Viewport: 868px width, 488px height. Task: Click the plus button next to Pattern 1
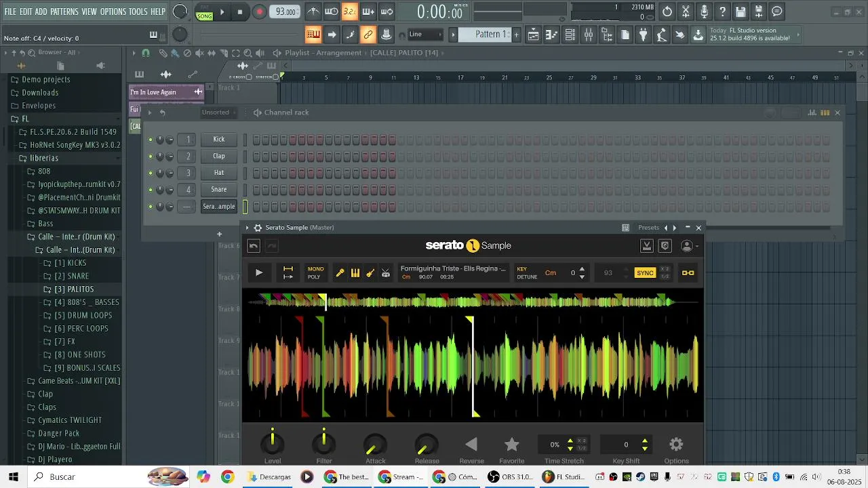pos(516,35)
